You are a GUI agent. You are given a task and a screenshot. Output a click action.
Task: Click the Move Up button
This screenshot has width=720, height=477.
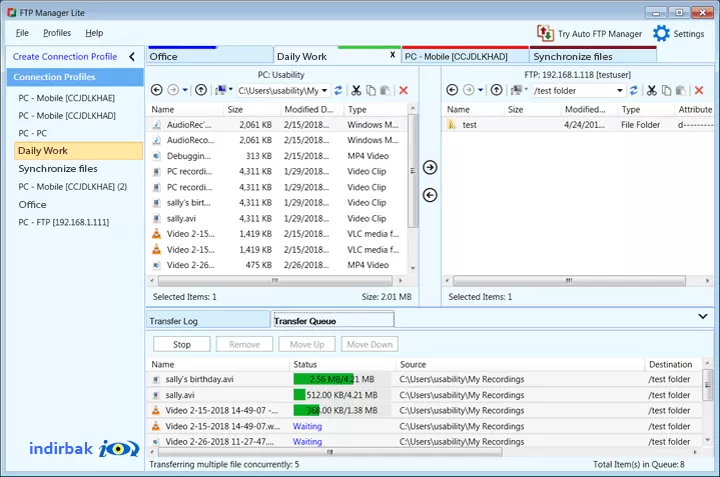[x=307, y=344]
